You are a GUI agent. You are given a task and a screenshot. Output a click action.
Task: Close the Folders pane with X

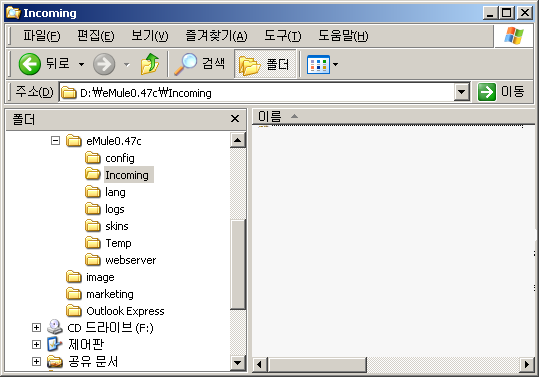coord(235,119)
